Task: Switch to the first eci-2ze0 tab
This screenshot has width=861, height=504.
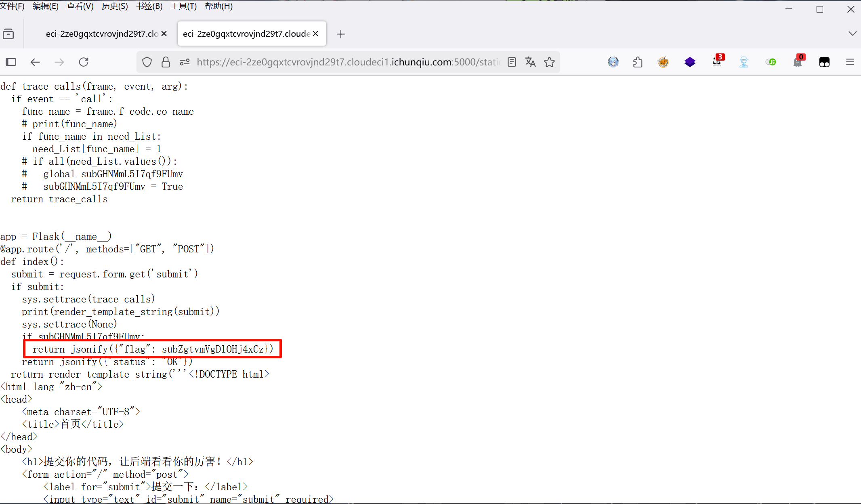Action: [x=101, y=34]
